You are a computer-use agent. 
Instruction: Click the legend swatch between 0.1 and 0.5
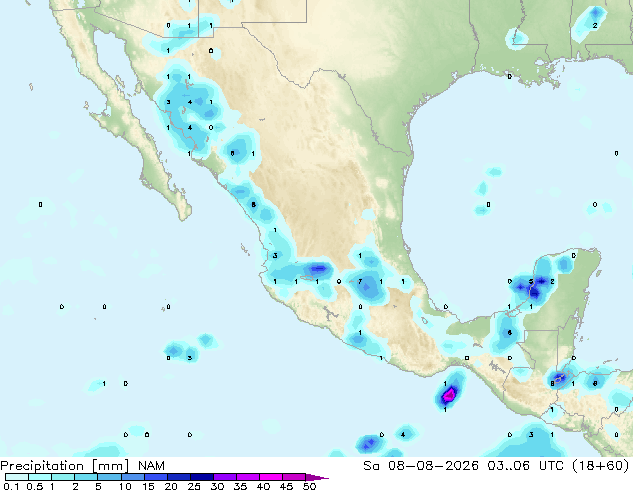17,477
